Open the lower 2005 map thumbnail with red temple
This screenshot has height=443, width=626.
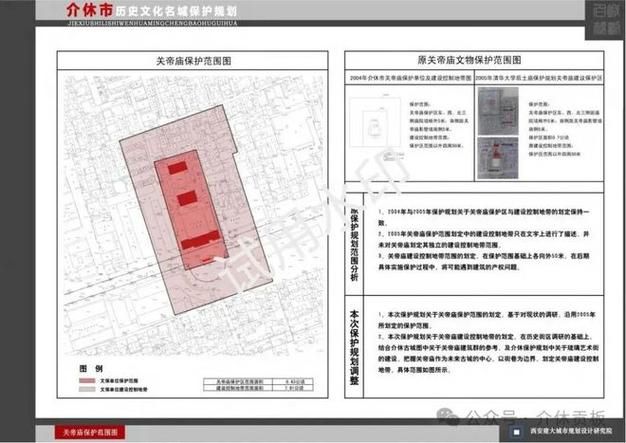pos(498,158)
